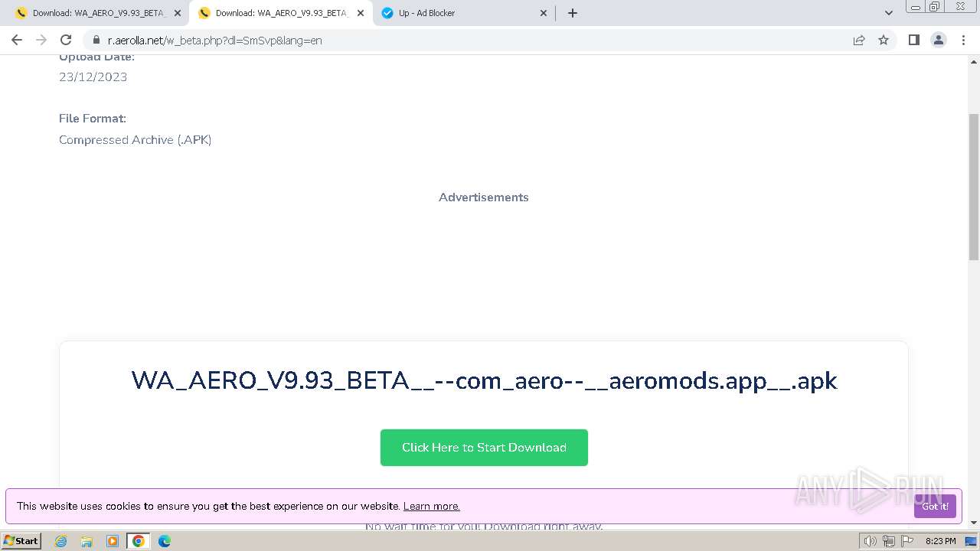Launch Microsoft Edge from taskbar
The height and width of the screenshot is (551, 980).
(165, 541)
